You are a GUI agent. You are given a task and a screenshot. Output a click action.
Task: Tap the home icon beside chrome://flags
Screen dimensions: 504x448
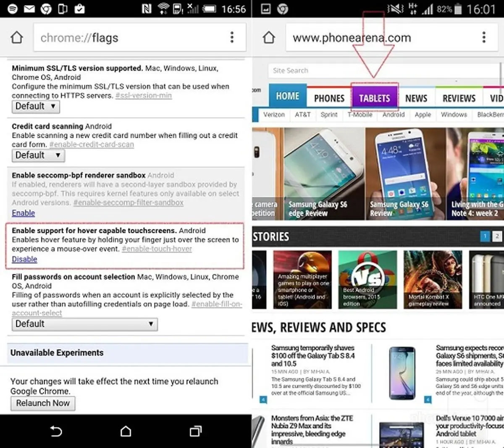coord(17,37)
